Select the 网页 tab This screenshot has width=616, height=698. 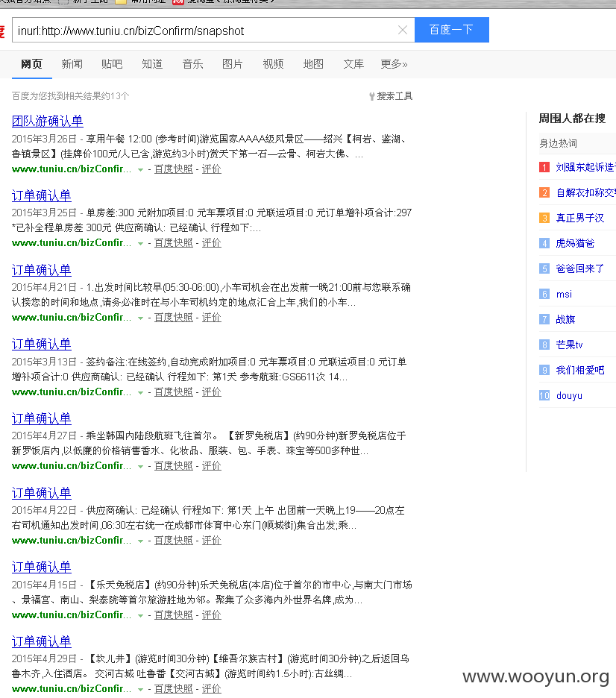(x=31, y=64)
